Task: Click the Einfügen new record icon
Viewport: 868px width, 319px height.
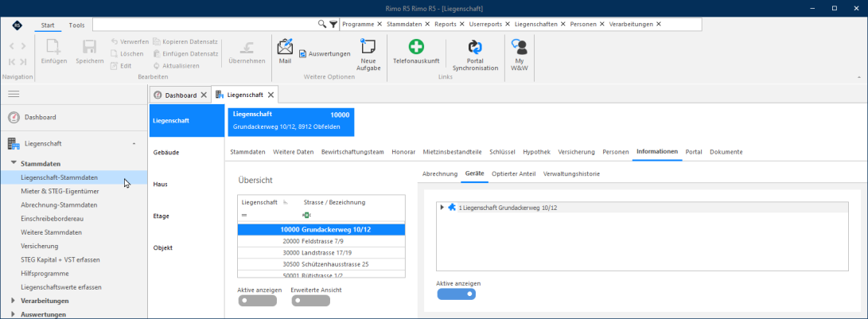Action: pos(53,47)
